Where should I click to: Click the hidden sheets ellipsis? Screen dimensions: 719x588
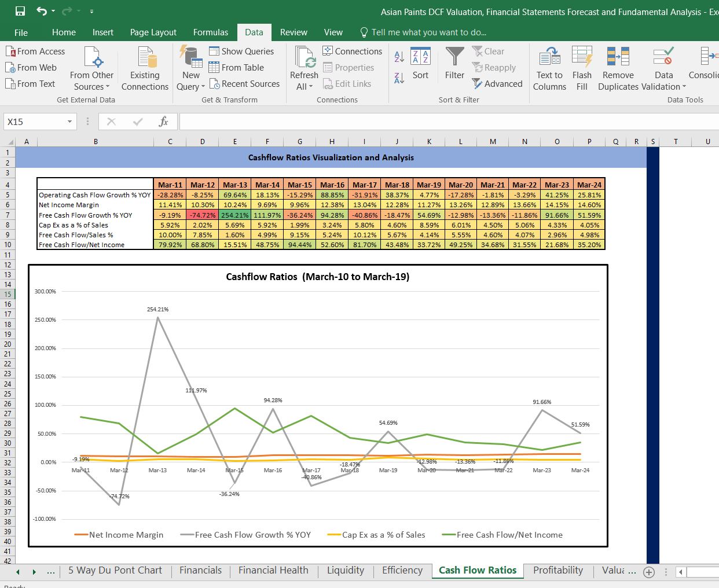pos(51,572)
